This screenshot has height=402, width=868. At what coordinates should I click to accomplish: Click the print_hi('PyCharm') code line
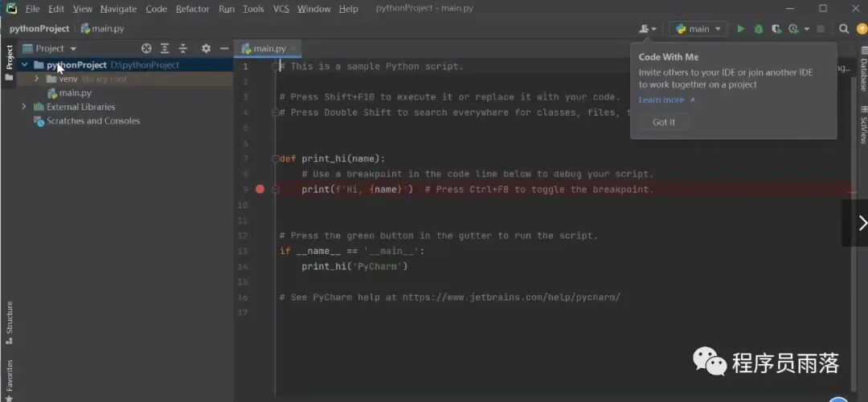354,266
